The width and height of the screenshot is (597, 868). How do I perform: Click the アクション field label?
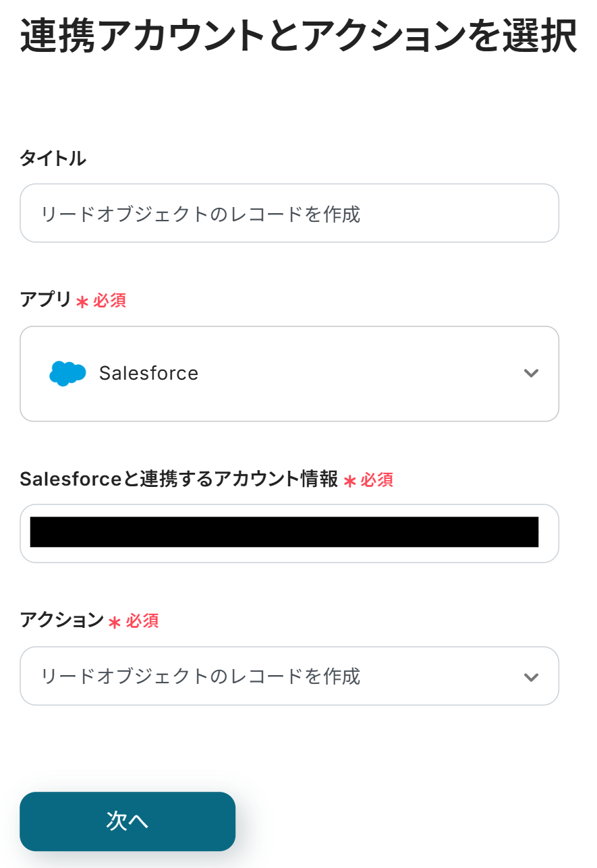click(x=61, y=620)
